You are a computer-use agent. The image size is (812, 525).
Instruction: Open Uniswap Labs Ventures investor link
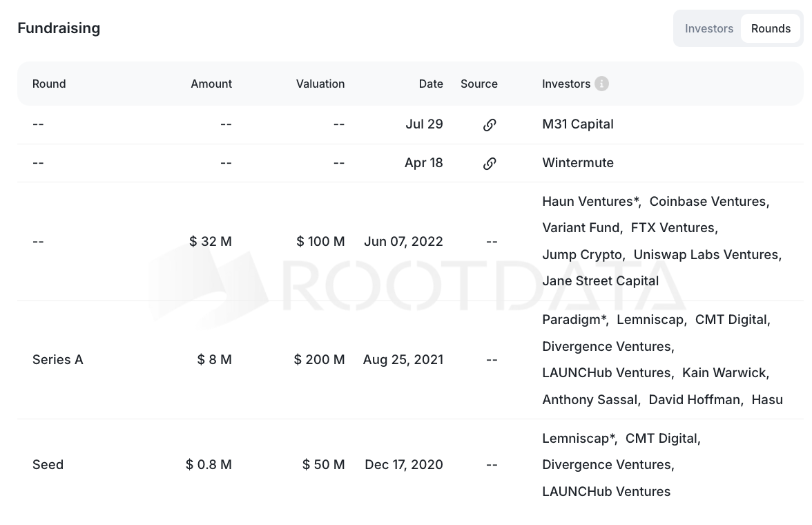coord(707,254)
